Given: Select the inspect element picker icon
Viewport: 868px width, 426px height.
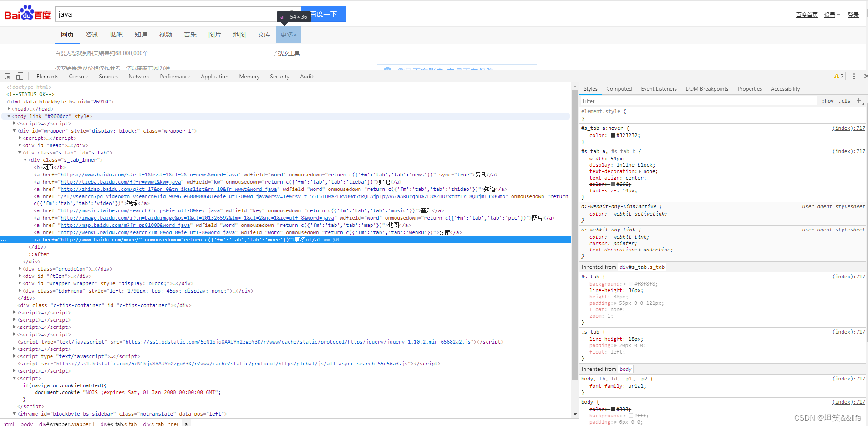Looking at the screenshot, I should [8, 77].
